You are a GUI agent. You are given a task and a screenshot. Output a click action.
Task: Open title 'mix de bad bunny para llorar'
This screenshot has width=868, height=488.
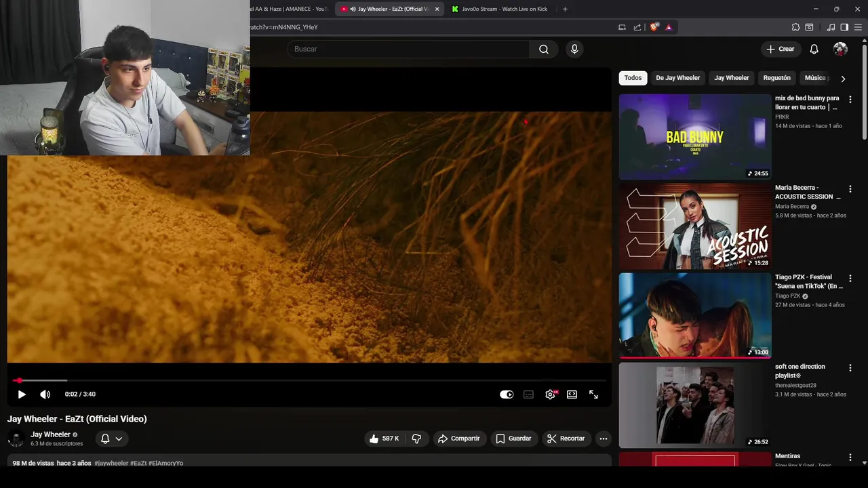[x=807, y=103]
